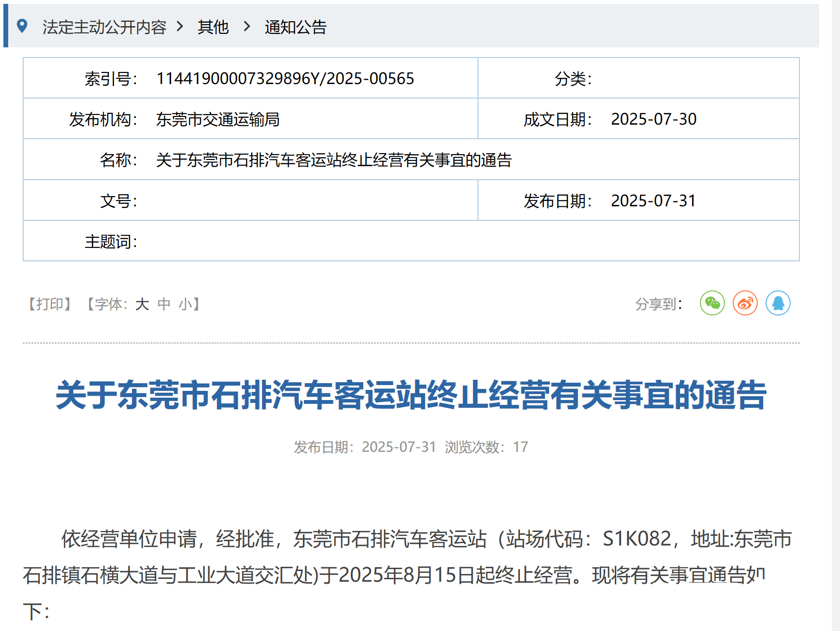Viewport: 840px width, 631px height.
Task: Click the 发布机构 label
Action: pos(103,119)
